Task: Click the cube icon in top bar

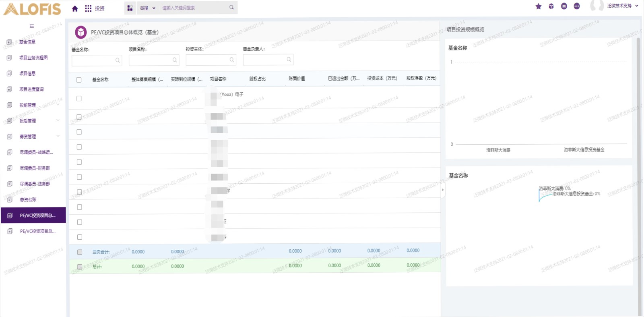Action: (x=551, y=6)
